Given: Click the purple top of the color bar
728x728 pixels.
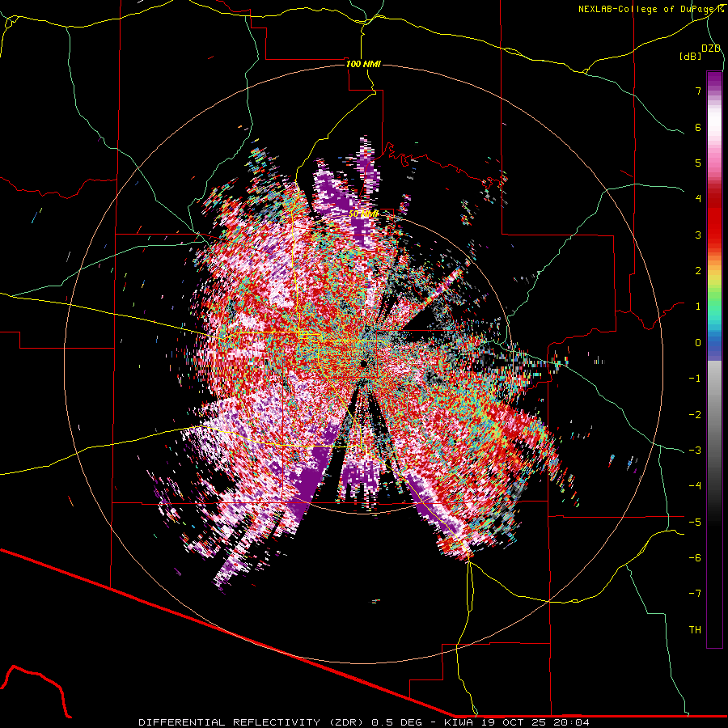Looking at the screenshot, I should 714,79.
